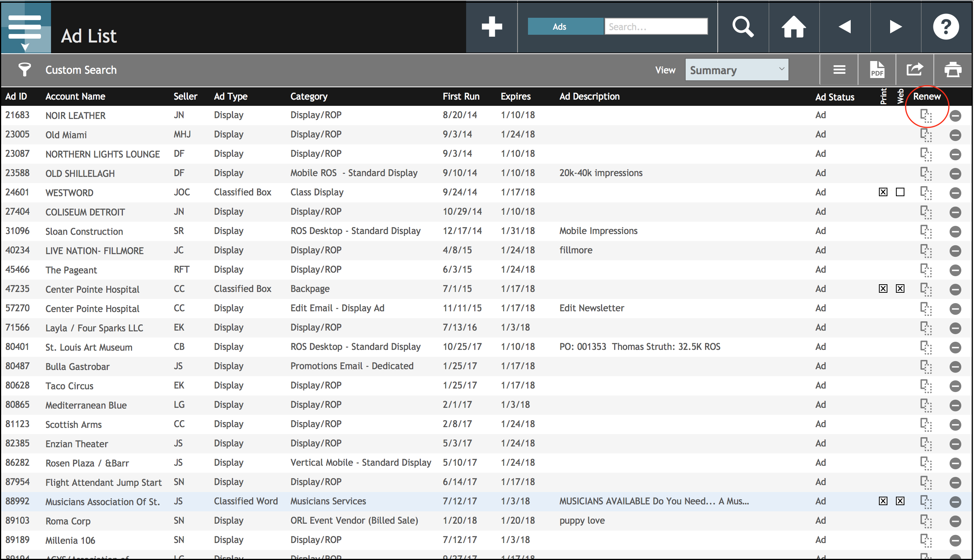
Task: Toggle Print checkbox for Center Pointe Hospital
Action: [x=883, y=288]
